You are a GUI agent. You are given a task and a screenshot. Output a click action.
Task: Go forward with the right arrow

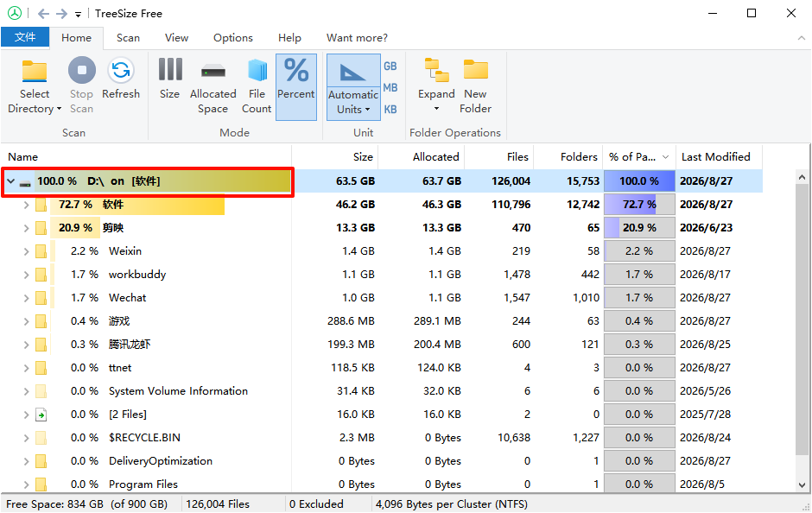pos(61,14)
